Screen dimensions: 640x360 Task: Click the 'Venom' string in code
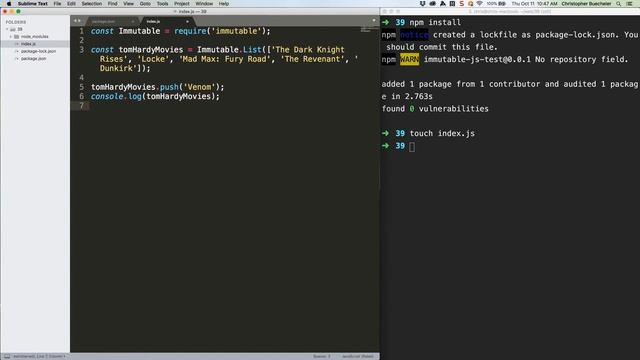pyautogui.click(x=199, y=87)
